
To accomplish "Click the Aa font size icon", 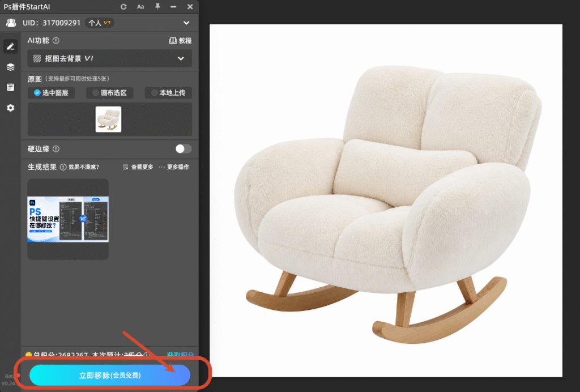I will [x=140, y=7].
